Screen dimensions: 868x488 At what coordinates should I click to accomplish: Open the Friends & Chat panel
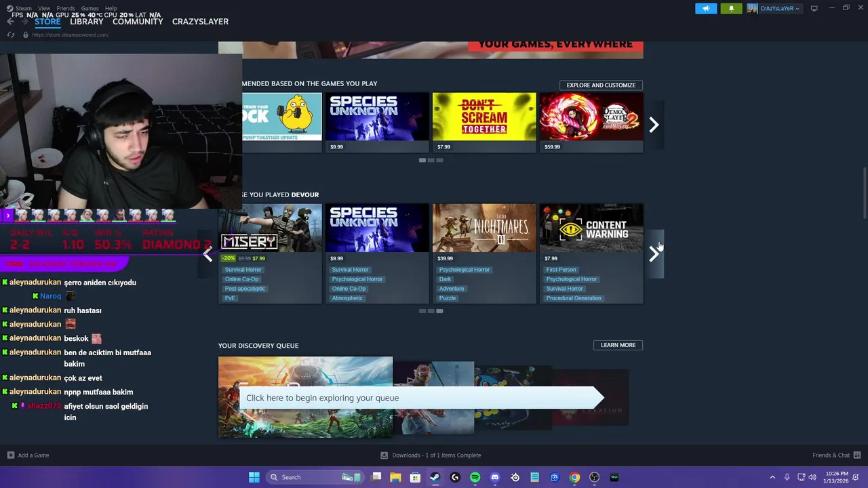pos(837,455)
